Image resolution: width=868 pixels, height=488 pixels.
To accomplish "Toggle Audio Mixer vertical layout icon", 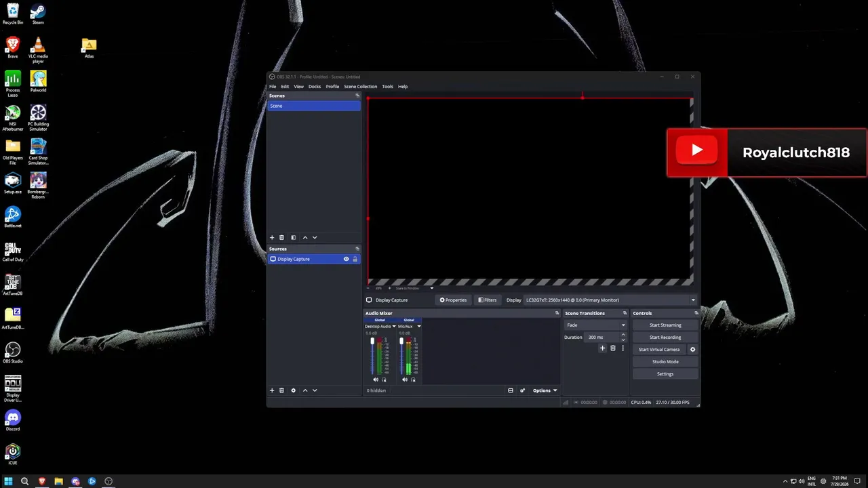I will [511, 390].
